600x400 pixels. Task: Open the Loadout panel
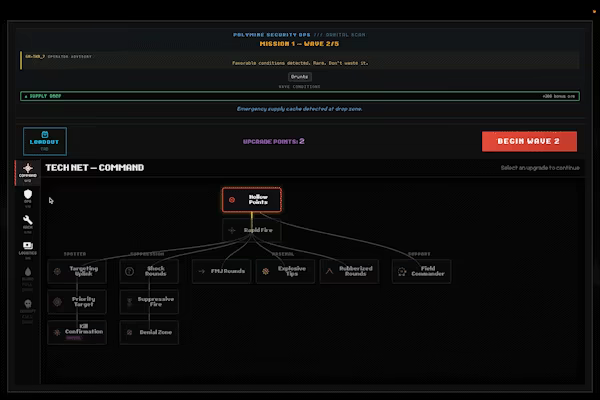(45, 141)
